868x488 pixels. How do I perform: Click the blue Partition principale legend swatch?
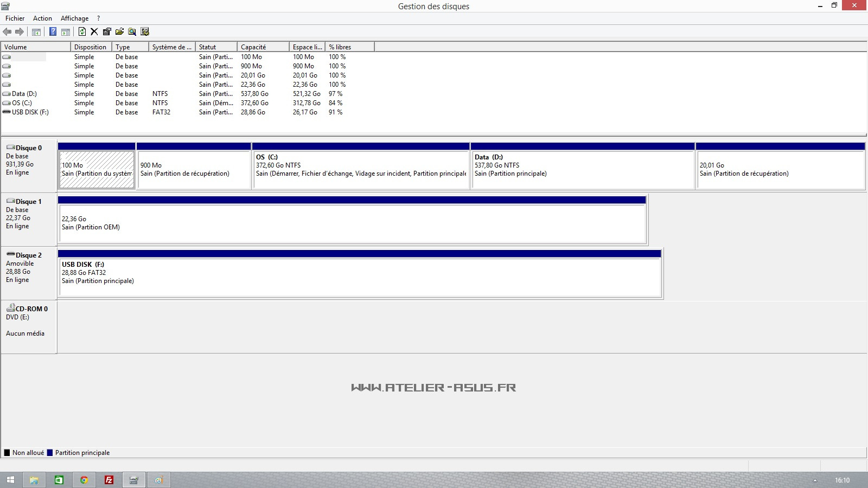pos(50,453)
